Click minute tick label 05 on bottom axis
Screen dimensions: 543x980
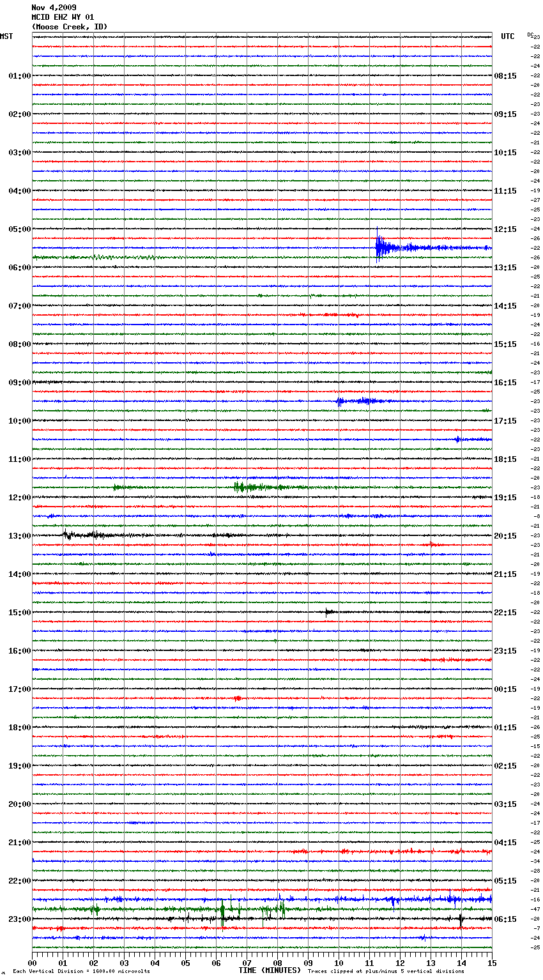tap(185, 963)
